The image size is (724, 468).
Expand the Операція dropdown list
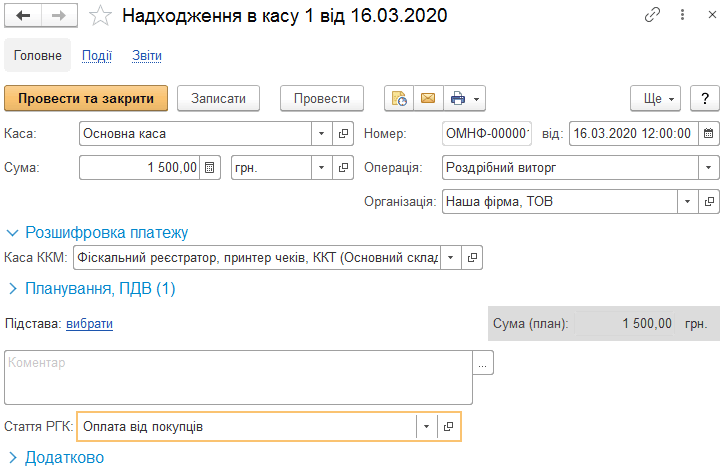[708, 168]
